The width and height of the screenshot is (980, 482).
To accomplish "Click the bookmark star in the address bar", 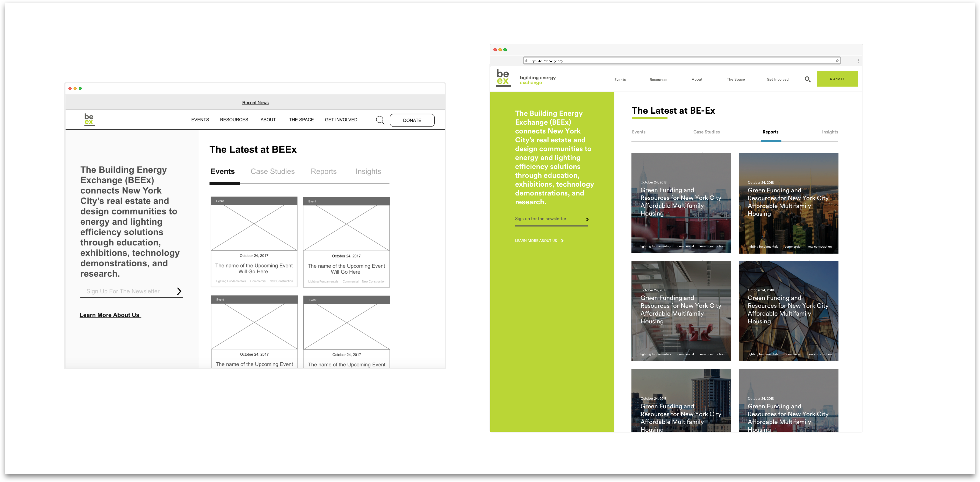I will click(x=837, y=60).
